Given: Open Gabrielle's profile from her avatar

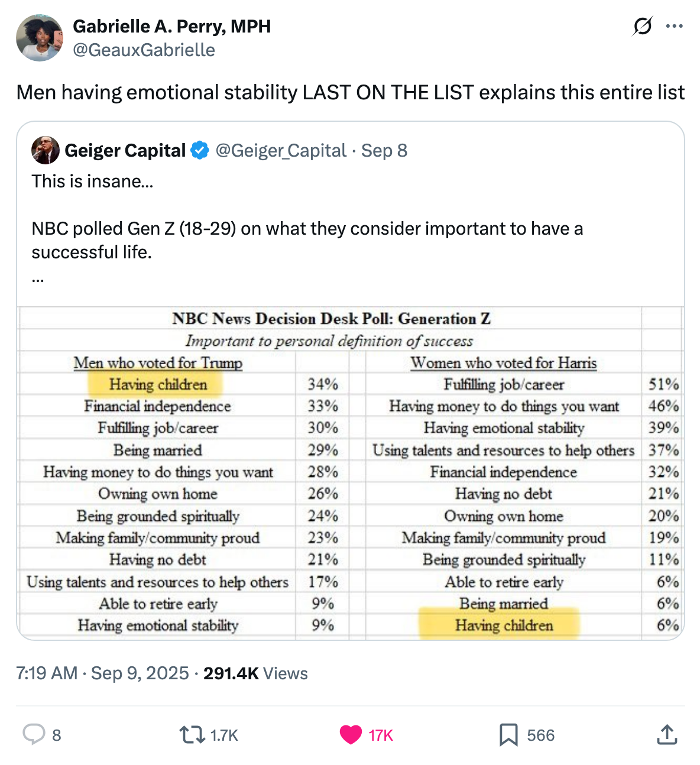Looking at the screenshot, I should click(40, 37).
